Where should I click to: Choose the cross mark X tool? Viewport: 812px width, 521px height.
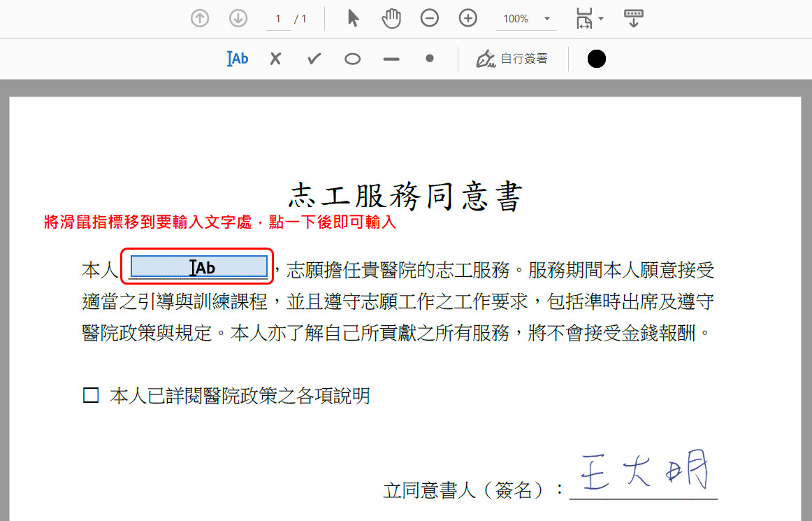tap(275, 59)
